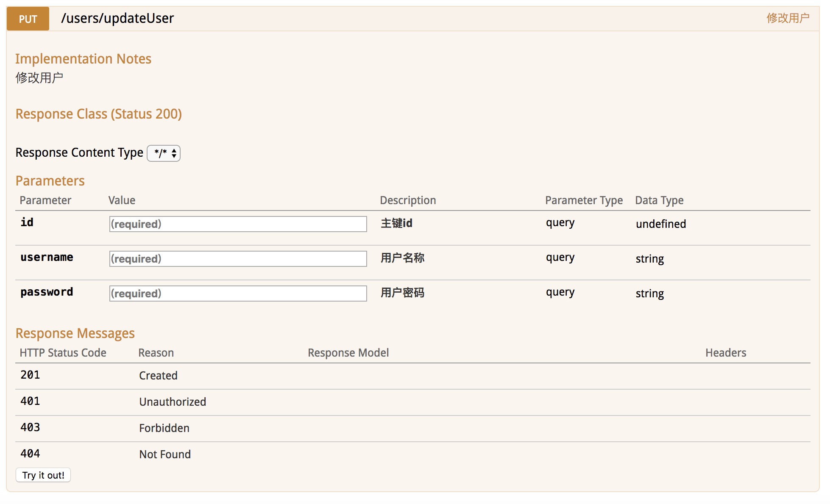
Task: Click the password parameter name label
Action: tap(47, 292)
